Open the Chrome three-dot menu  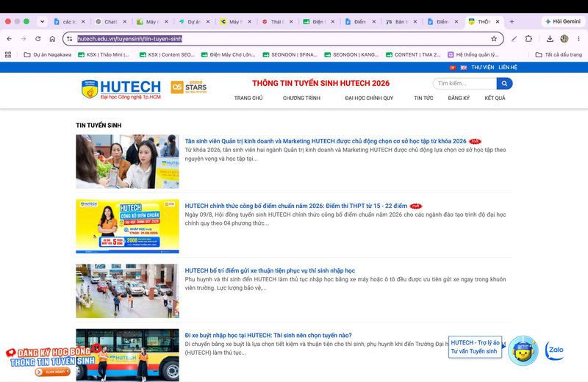578,39
